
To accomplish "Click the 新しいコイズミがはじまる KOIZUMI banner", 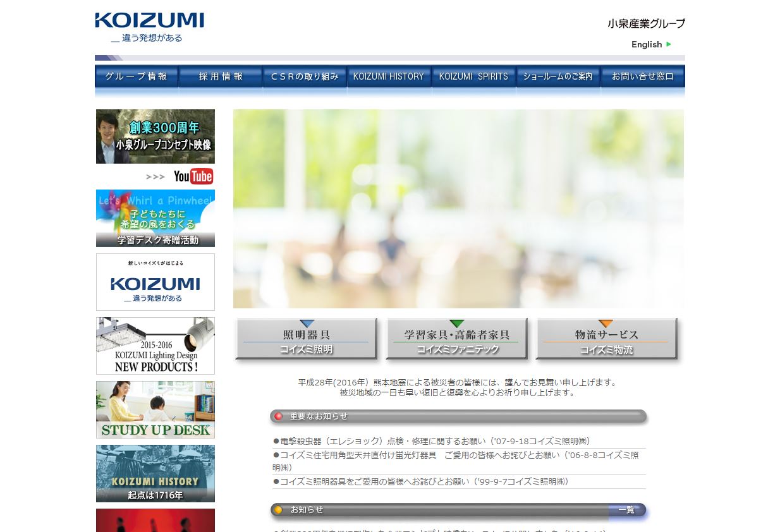I will point(155,282).
